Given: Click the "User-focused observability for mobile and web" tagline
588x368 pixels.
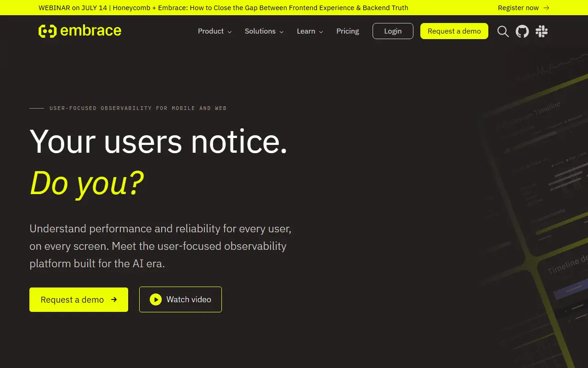Looking at the screenshot, I should pos(138,108).
